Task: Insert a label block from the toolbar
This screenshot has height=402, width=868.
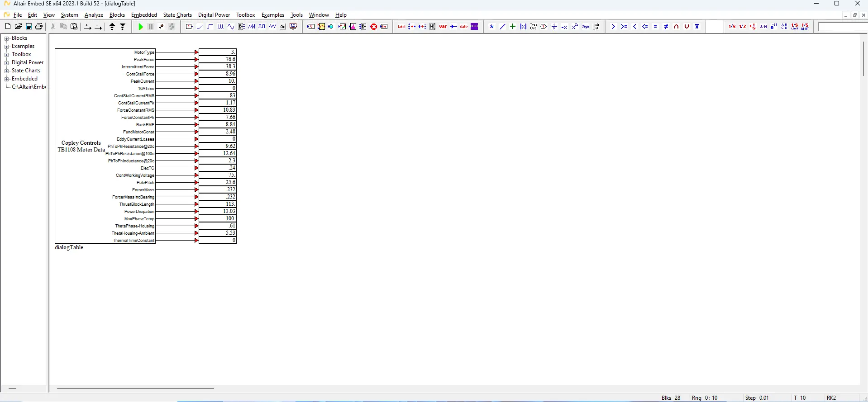Action: 401,27
